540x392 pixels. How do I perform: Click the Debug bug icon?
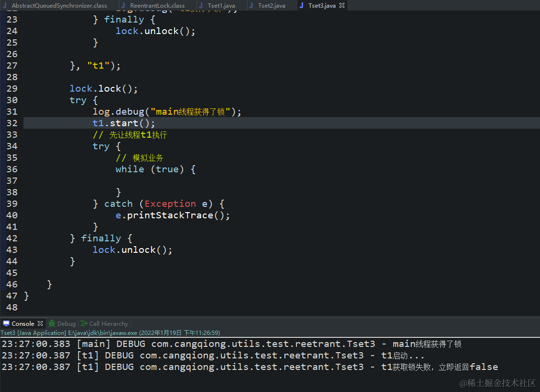click(52, 323)
